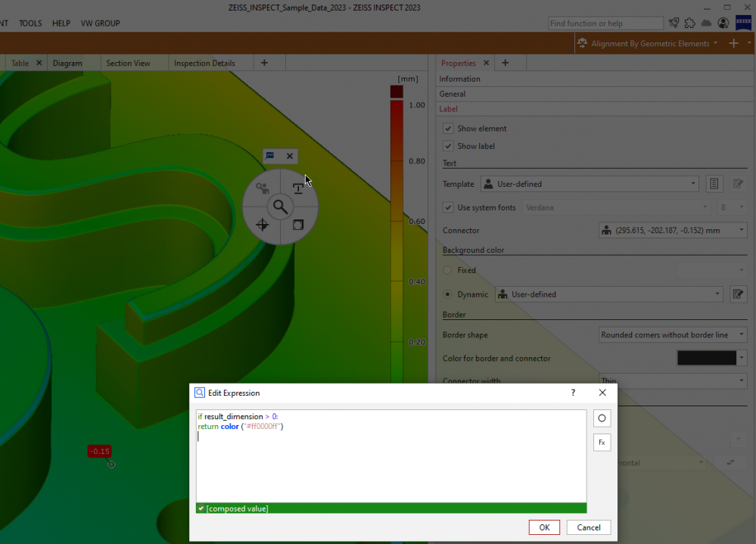Edit the dynamic background color expression
Screen dimensions: 756x544
738,294
